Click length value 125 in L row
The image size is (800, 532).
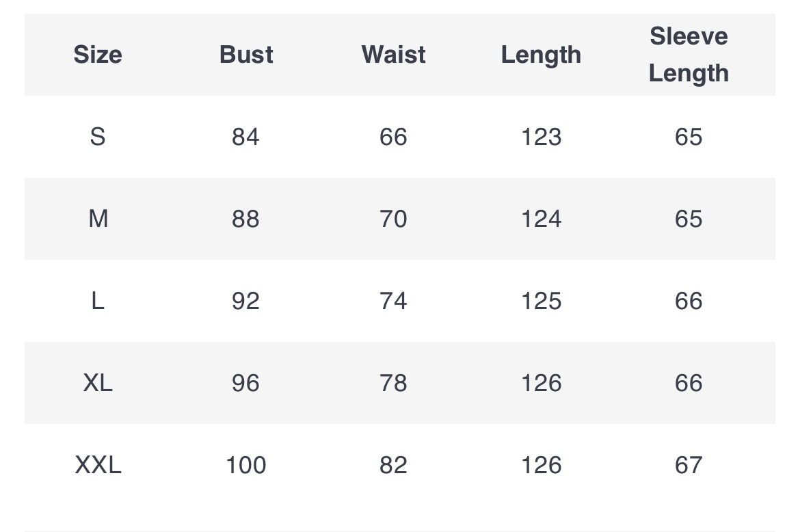pyautogui.click(x=541, y=301)
